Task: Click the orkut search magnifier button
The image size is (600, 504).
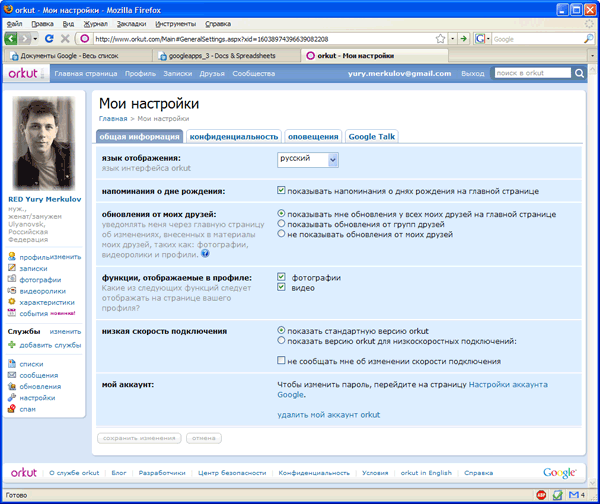Action: pos(579,73)
